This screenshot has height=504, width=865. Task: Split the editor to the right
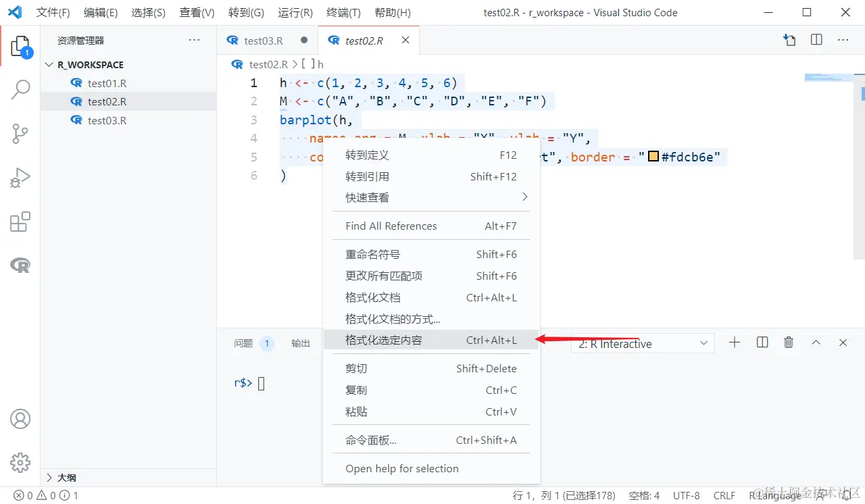[x=816, y=40]
